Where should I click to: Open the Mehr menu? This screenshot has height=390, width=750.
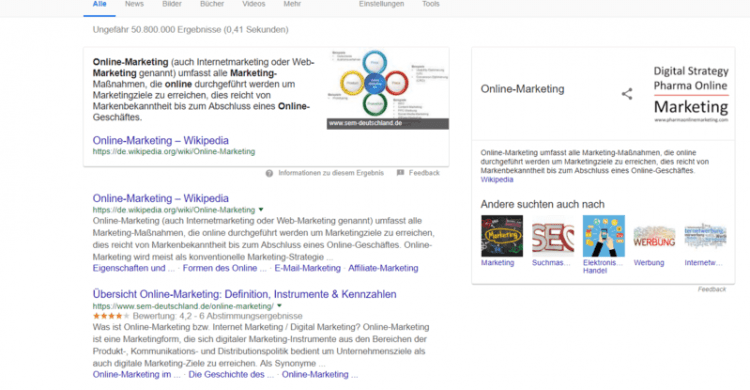click(x=292, y=4)
